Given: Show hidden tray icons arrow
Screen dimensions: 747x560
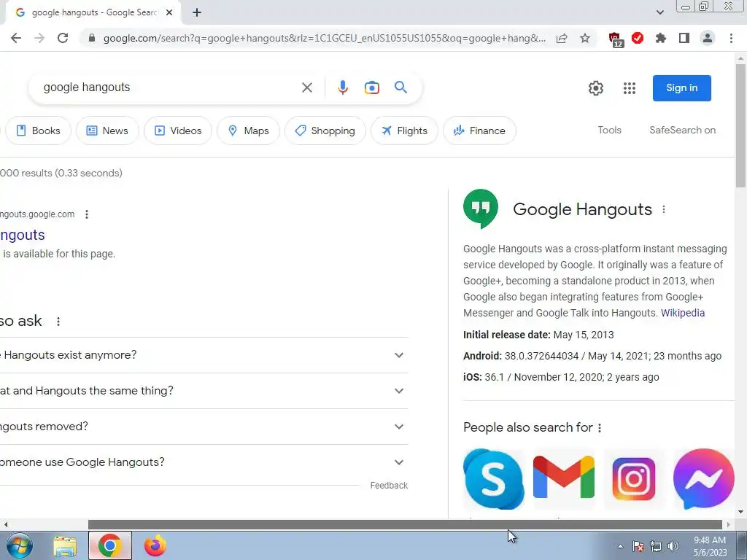Looking at the screenshot, I should click(x=620, y=546).
